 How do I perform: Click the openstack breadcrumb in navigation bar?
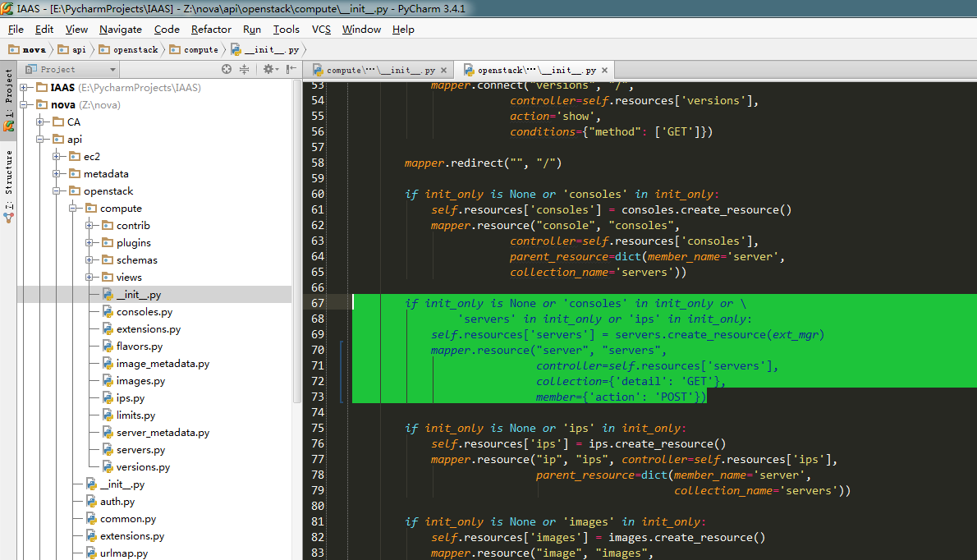[129, 50]
